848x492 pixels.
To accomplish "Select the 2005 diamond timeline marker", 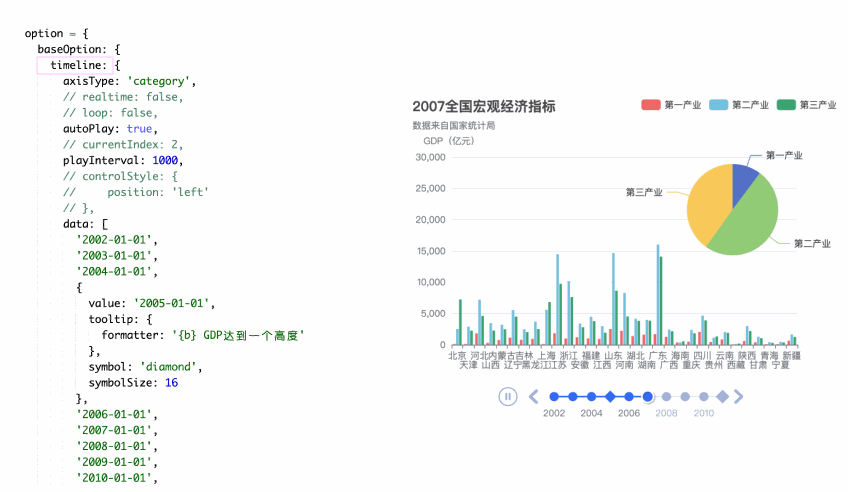I will click(610, 397).
